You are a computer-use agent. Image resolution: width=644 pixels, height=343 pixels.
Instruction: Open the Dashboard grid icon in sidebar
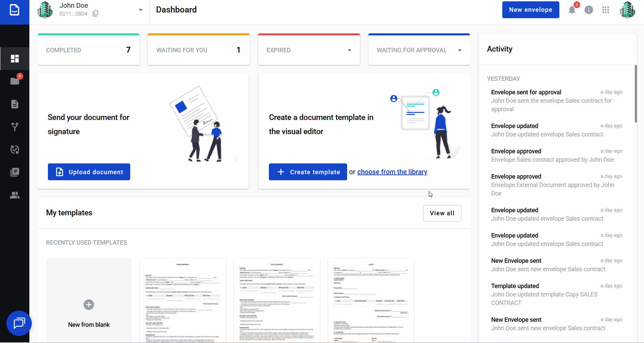[x=15, y=59]
